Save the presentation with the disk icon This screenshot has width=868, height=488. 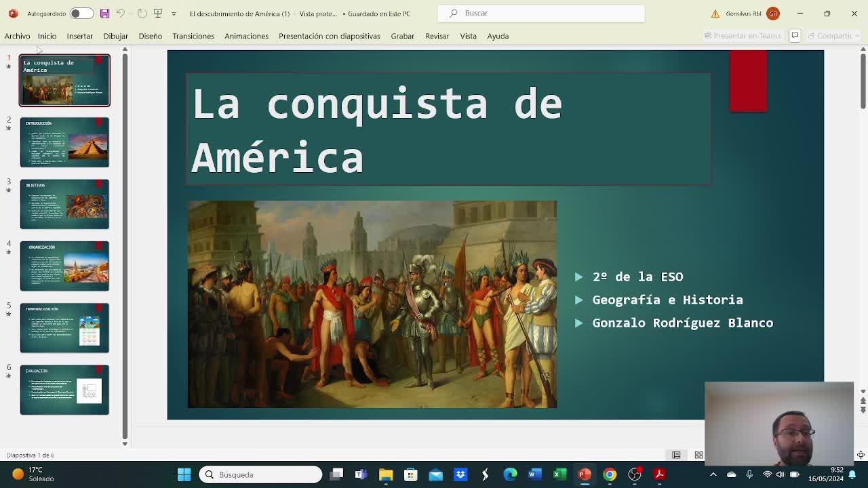click(x=104, y=14)
